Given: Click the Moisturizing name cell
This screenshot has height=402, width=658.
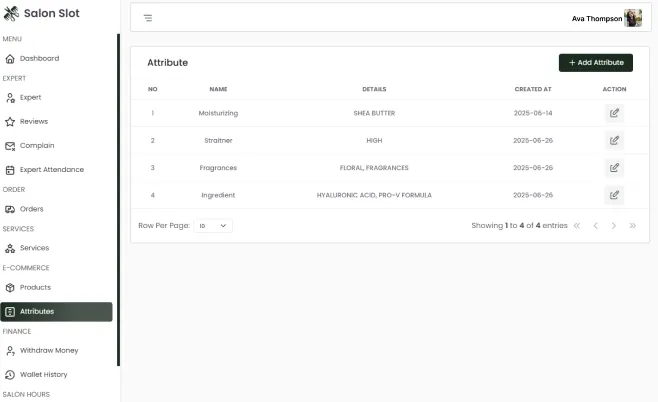Looking at the screenshot, I should [218, 113].
